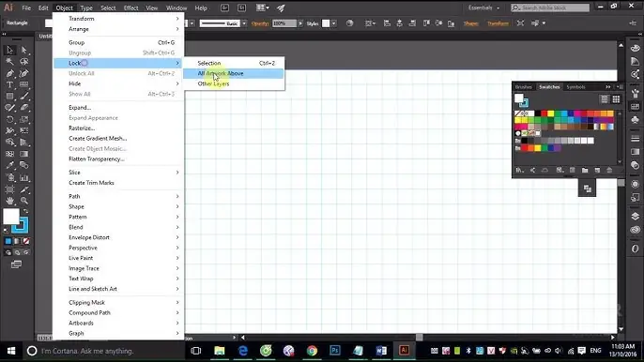Screen dimensions: 644x362
Task: Select the Eyedropper tool
Action: [x=9, y=165]
